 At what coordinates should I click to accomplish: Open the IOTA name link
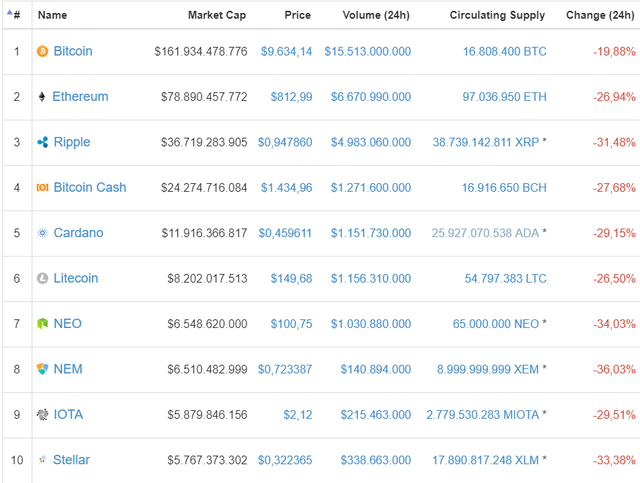[x=68, y=414]
